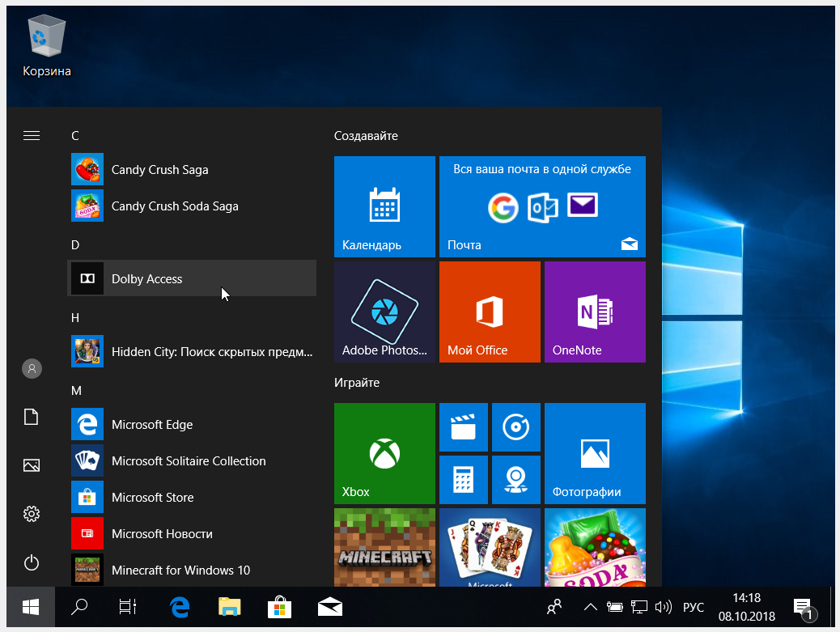The height and width of the screenshot is (632, 840).
Task: Click the Создавайте group title
Action: point(366,136)
